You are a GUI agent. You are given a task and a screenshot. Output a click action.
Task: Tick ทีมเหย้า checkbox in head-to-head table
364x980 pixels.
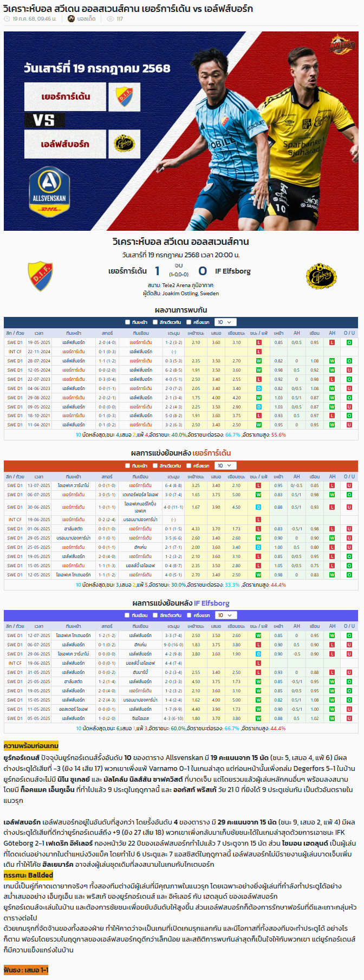point(128,322)
